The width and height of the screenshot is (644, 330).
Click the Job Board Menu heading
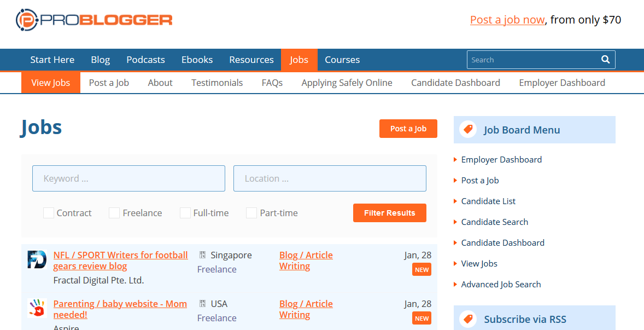522,130
